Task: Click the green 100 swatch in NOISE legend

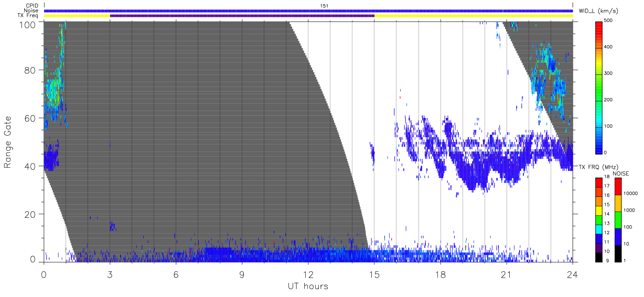Action: coord(618,219)
